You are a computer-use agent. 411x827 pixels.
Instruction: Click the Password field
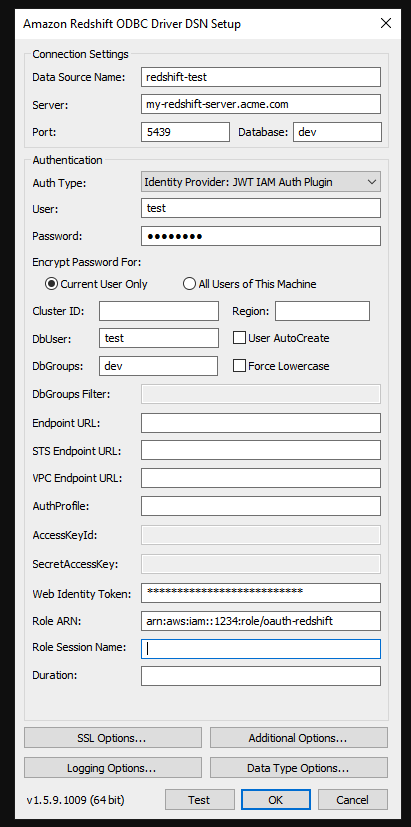click(x=261, y=236)
